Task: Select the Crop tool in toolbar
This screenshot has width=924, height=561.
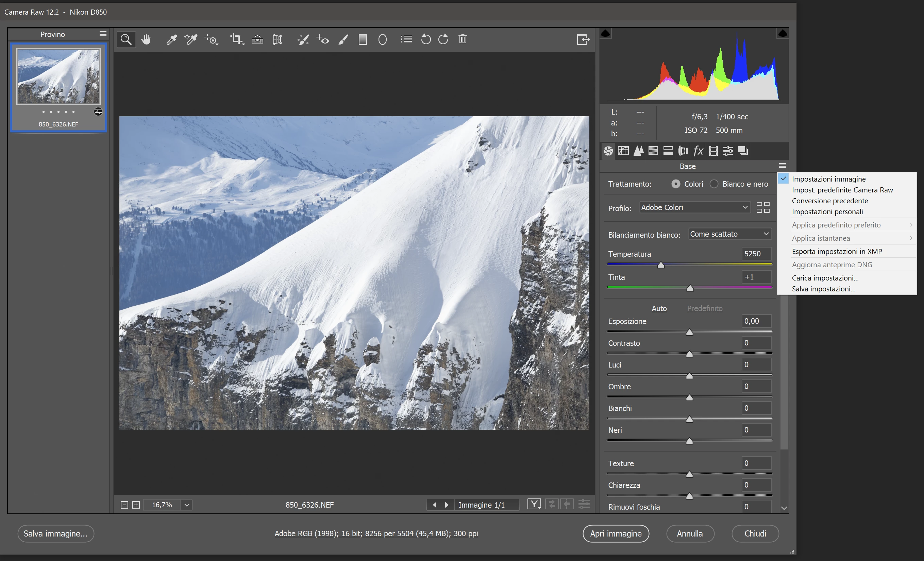Action: [x=236, y=39]
